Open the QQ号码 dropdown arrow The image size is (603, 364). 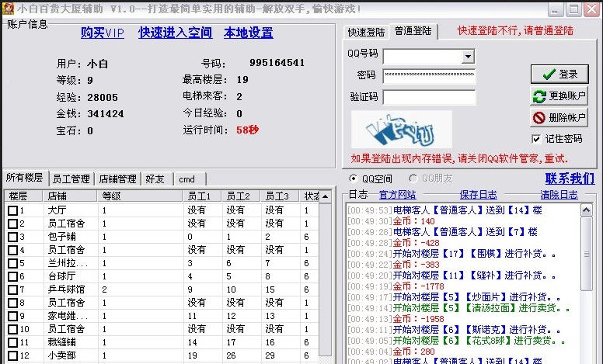468,57
